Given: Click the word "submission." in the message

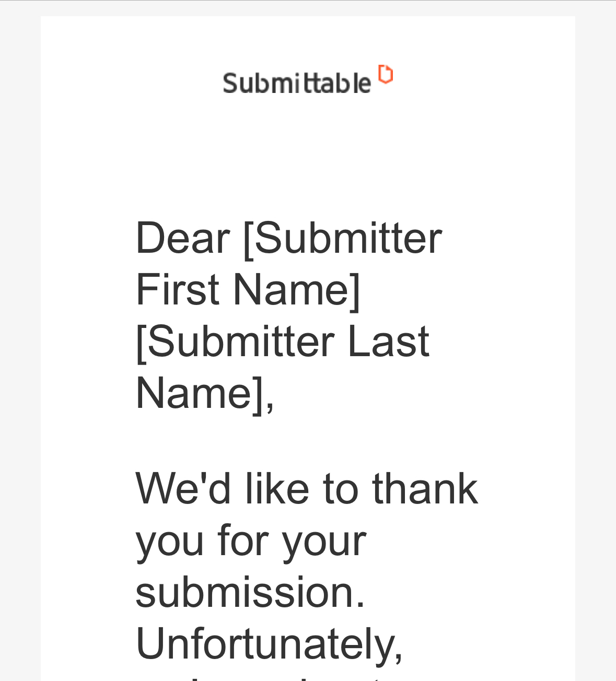Looking at the screenshot, I should click(x=250, y=592).
